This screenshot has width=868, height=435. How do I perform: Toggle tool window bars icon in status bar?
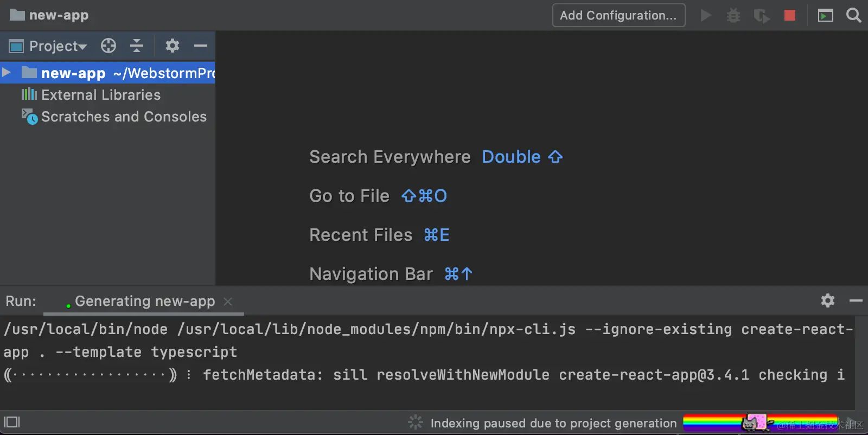(12, 422)
